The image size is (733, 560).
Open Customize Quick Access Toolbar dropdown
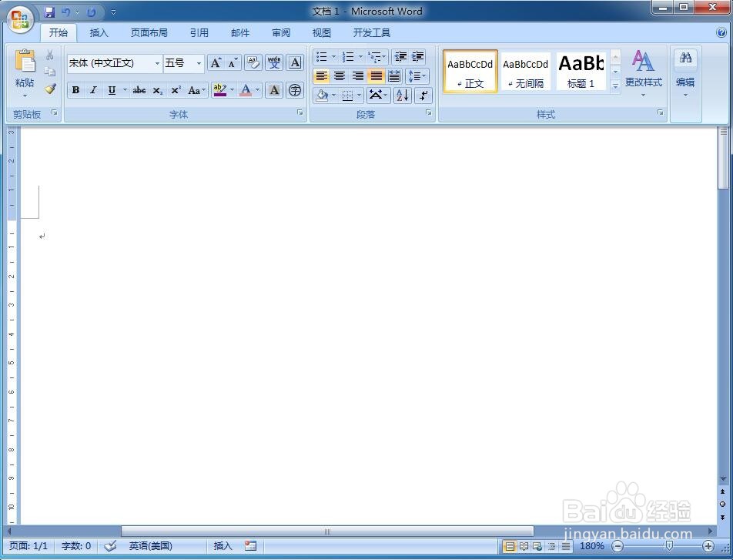click(x=114, y=12)
